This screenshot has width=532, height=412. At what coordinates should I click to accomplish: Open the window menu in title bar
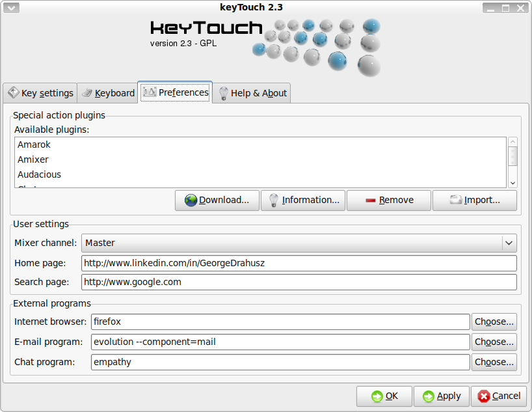click(x=12, y=8)
